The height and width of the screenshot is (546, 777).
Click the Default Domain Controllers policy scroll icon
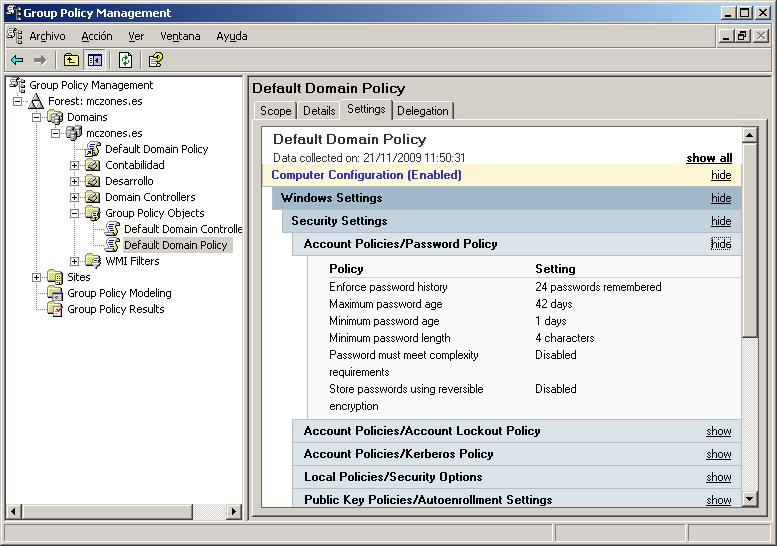click(112, 229)
